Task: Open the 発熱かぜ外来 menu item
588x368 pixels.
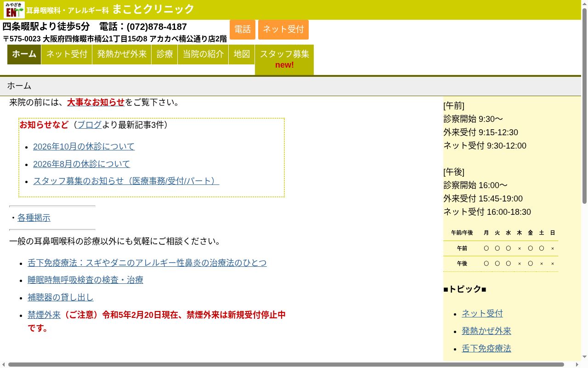Action: point(122,54)
